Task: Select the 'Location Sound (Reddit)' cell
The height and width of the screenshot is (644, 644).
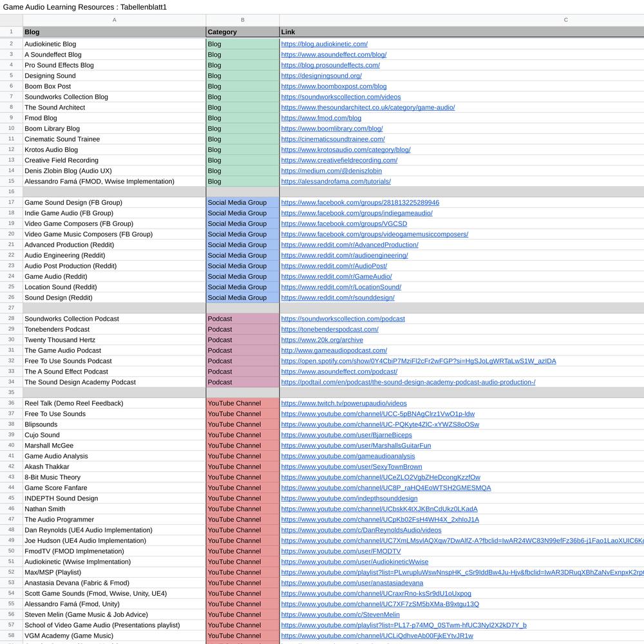Action: click(114, 287)
